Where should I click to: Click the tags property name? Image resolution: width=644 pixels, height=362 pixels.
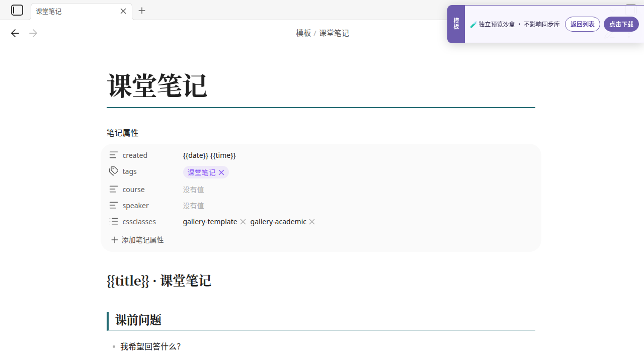tap(129, 171)
